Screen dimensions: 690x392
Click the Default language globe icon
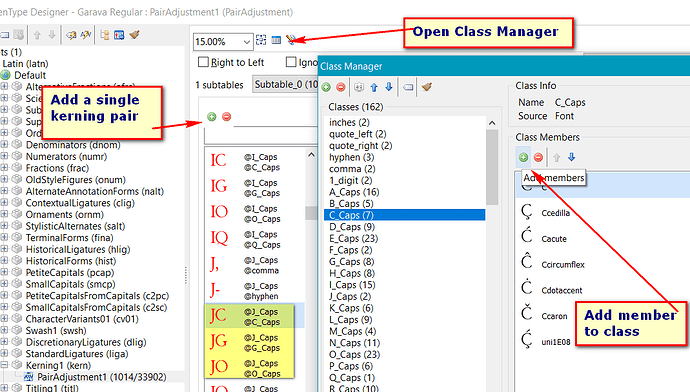pos(5,75)
